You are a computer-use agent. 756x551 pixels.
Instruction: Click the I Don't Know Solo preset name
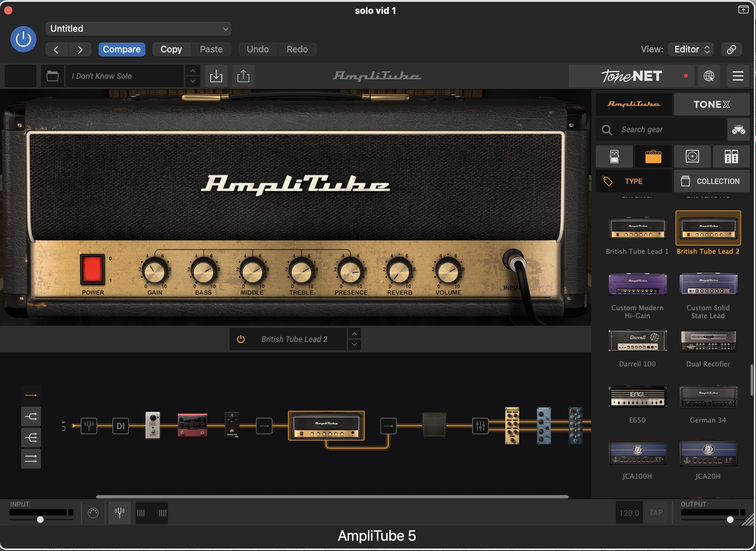pyautogui.click(x=124, y=76)
